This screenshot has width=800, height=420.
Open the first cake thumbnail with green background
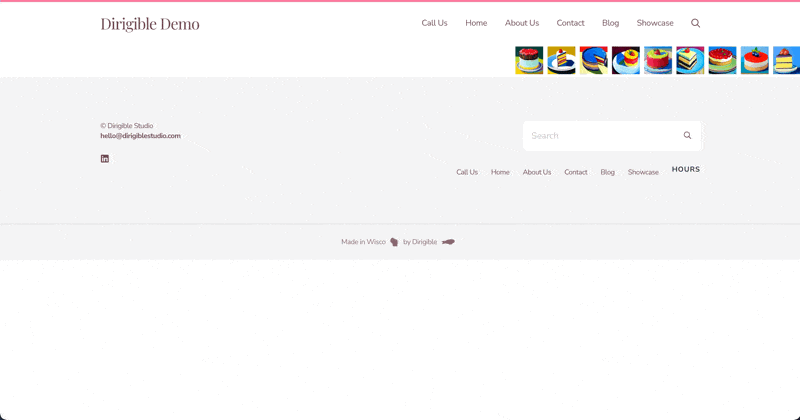coord(529,60)
